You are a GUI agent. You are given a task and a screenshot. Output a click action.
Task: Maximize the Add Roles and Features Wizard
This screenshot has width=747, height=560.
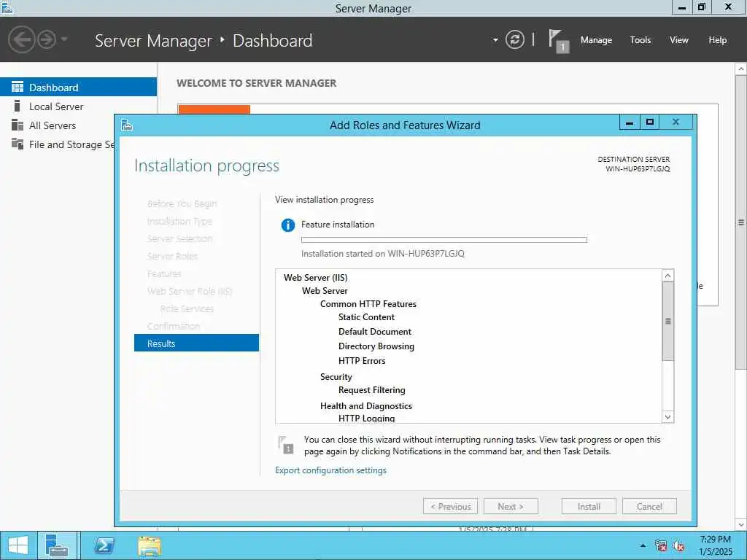[x=649, y=122]
